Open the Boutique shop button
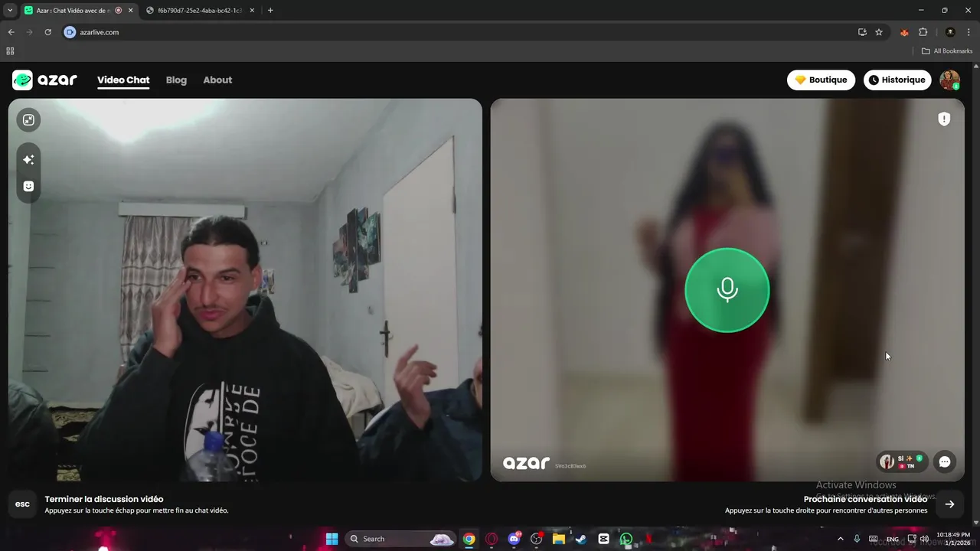This screenshot has width=980, height=551. pyautogui.click(x=821, y=80)
